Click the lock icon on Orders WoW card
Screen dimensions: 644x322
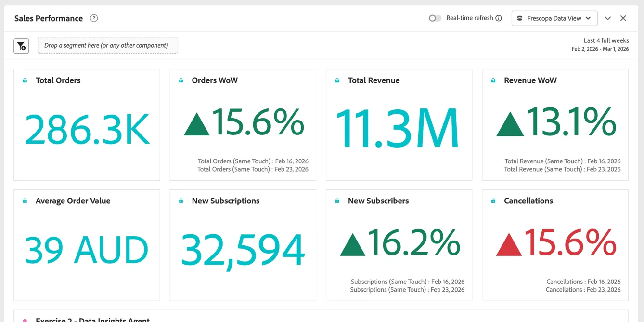pyautogui.click(x=181, y=80)
